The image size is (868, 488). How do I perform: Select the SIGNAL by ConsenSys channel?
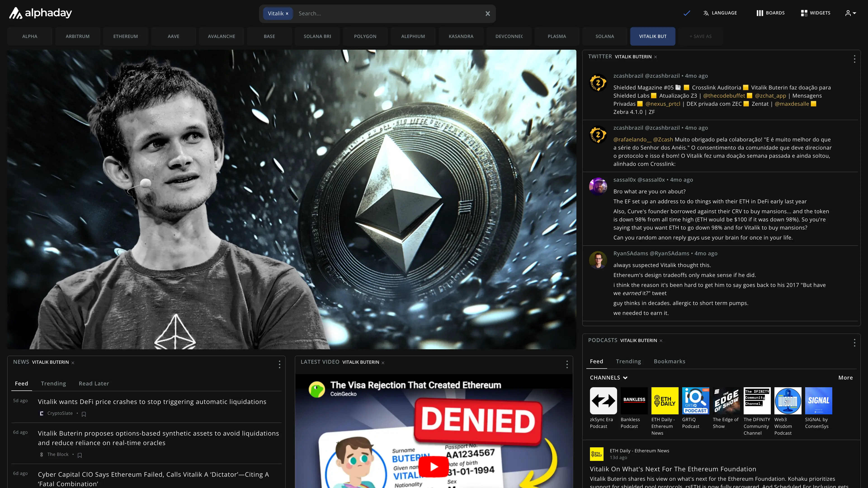point(818,401)
